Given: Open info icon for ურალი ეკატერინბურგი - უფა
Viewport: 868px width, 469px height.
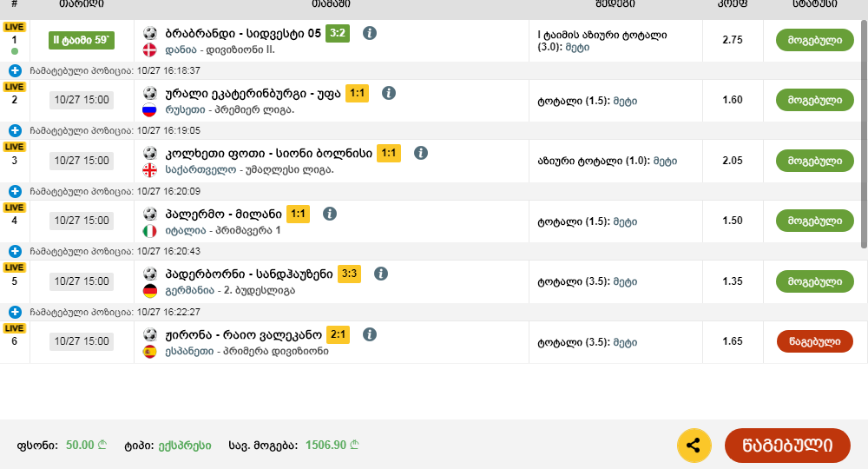Looking at the screenshot, I should click(x=389, y=93).
